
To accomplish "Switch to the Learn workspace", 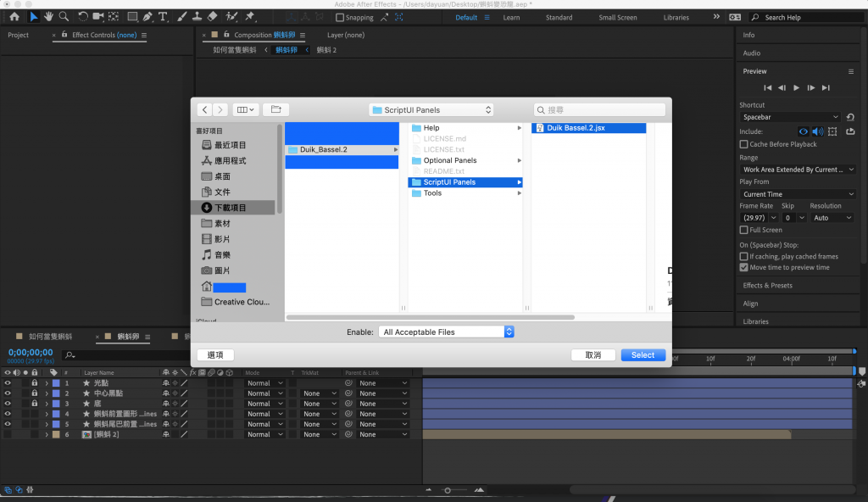I will (511, 18).
